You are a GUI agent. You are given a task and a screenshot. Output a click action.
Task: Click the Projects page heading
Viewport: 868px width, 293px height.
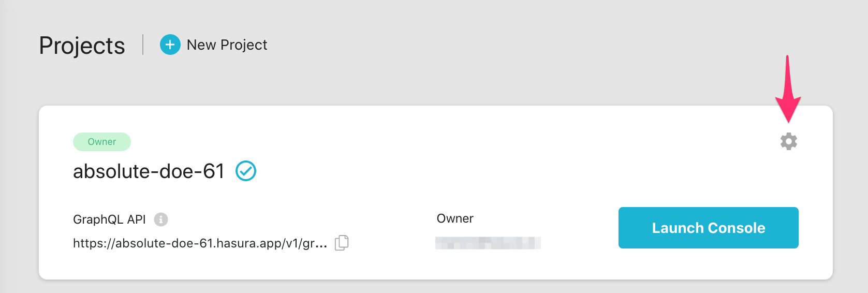82,46
